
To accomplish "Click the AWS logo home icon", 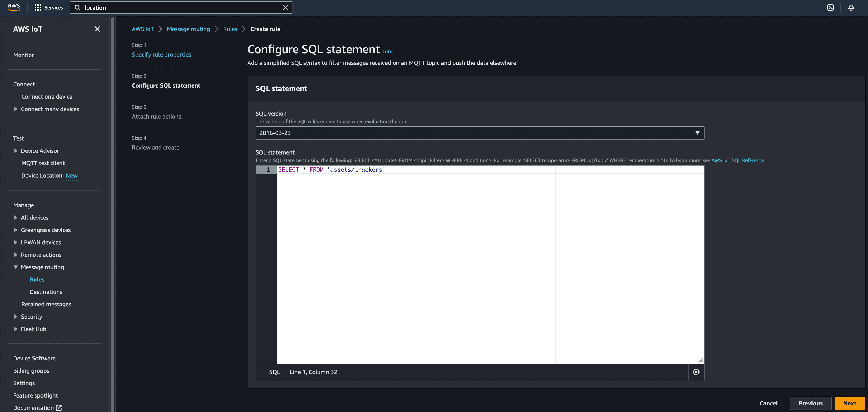I will pos(14,7).
